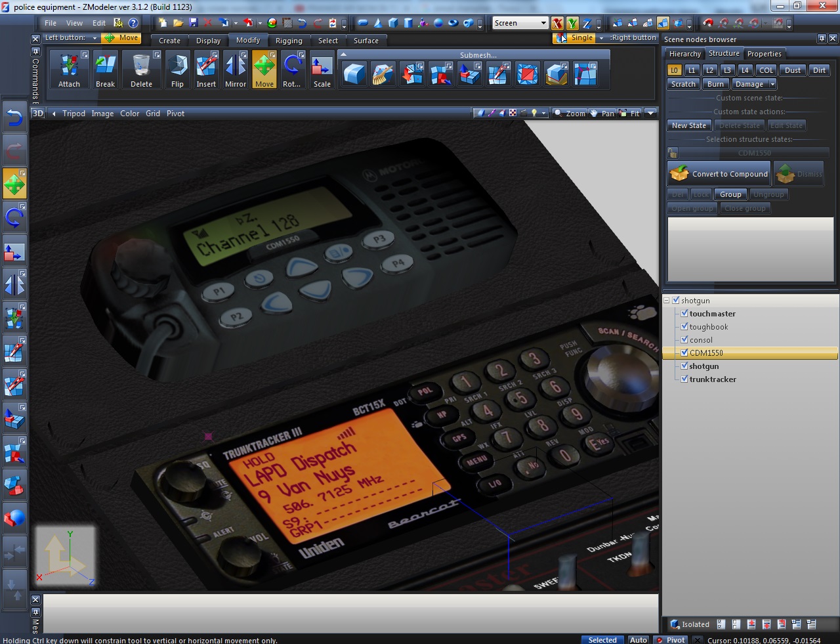
Task: Click the sphere primitive icon
Action: pyautogui.click(x=438, y=23)
